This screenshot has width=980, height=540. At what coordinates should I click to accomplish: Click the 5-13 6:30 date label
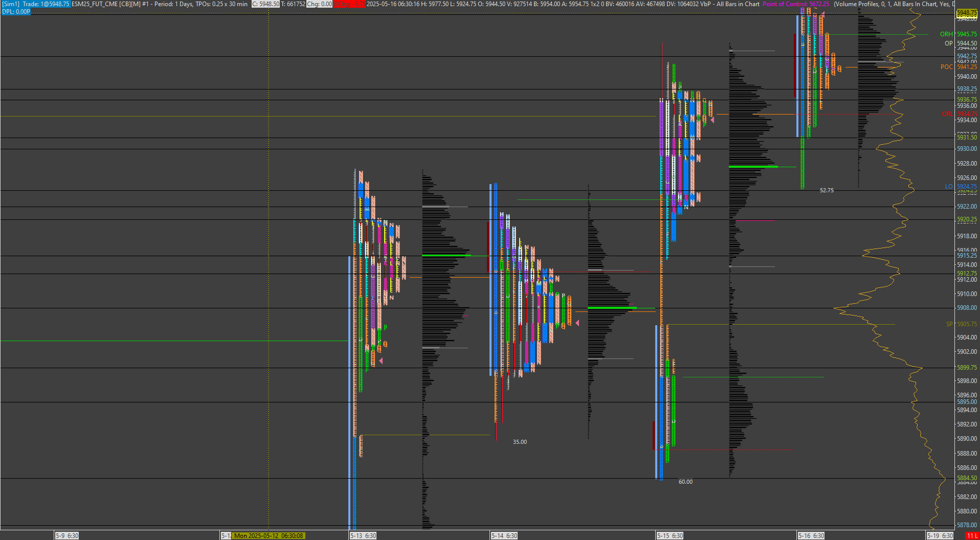point(363,535)
